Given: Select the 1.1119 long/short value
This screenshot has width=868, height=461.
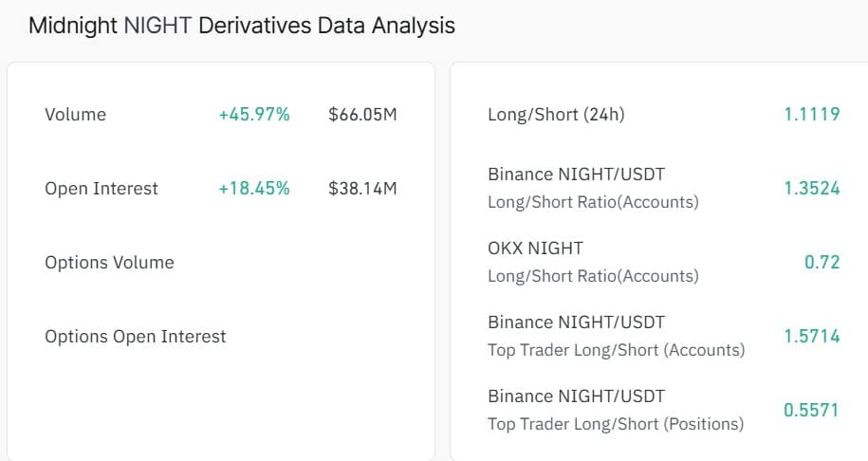Looking at the screenshot, I should [811, 115].
